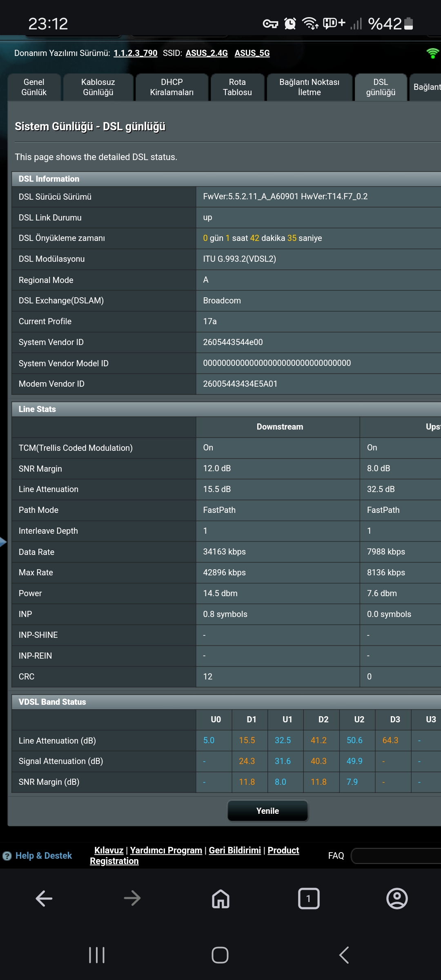Tap the battery status icon
The height and width of the screenshot is (980, 441).
click(x=409, y=24)
